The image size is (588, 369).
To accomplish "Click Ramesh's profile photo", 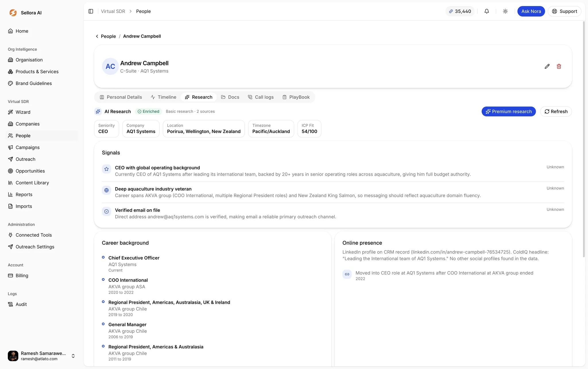I will pos(13,356).
